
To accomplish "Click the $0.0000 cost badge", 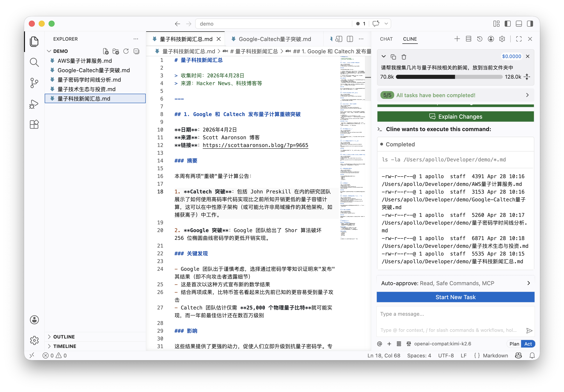I will 511,56.
